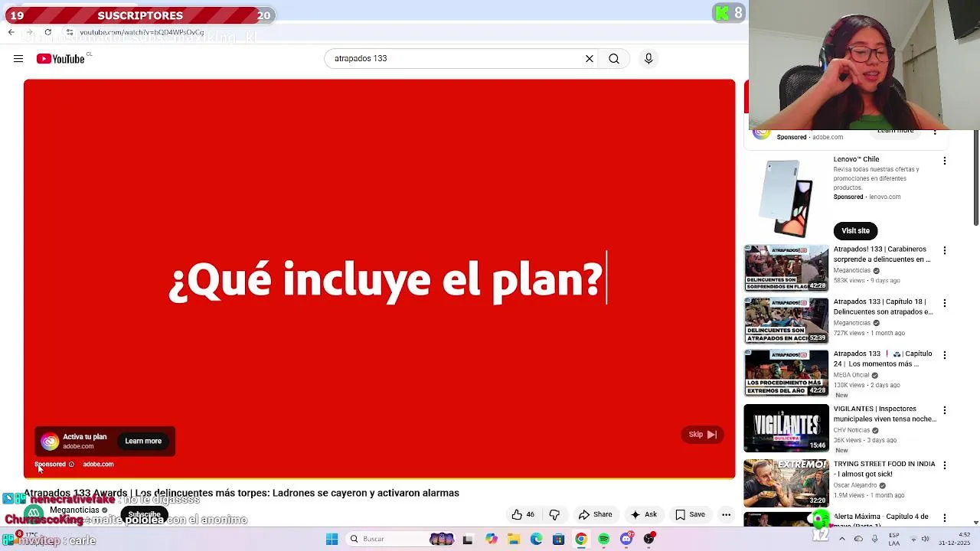The width and height of the screenshot is (980, 551).
Task: Click the video title 'Atrapados 133 Awards'
Action: (x=241, y=494)
